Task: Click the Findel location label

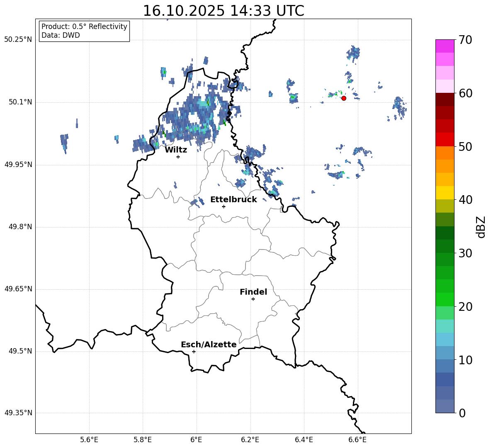Action: click(253, 292)
